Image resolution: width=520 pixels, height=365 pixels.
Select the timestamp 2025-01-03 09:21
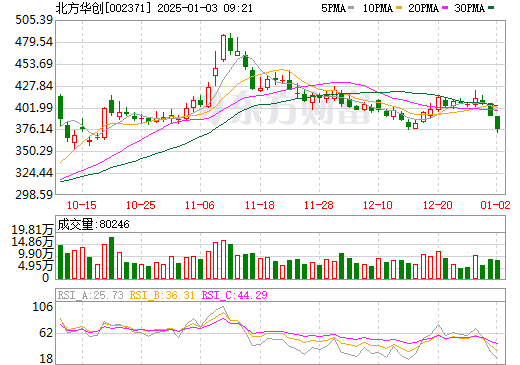tap(205, 8)
